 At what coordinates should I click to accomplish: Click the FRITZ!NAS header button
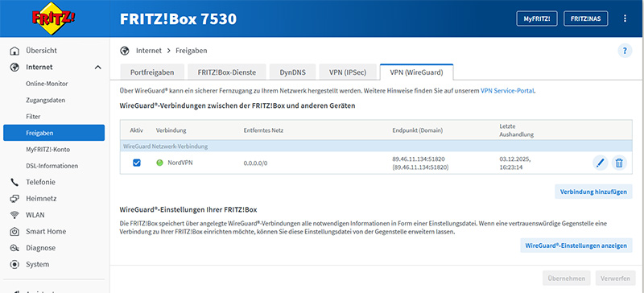pos(586,19)
